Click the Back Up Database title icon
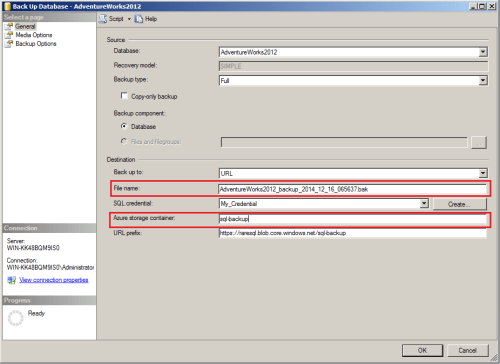Image resolution: width=500 pixels, height=364 pixels. tap(7, 6)
